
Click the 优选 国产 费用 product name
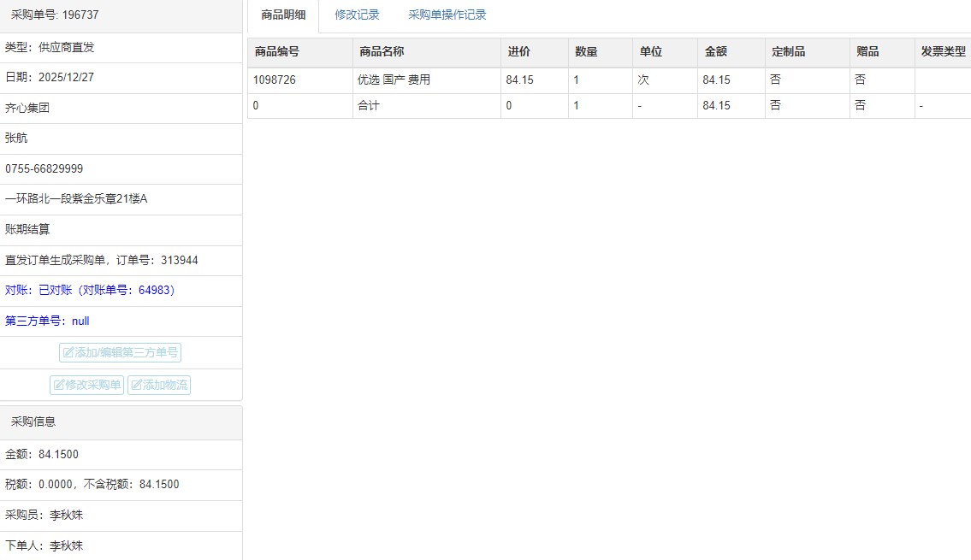(394, 80)
